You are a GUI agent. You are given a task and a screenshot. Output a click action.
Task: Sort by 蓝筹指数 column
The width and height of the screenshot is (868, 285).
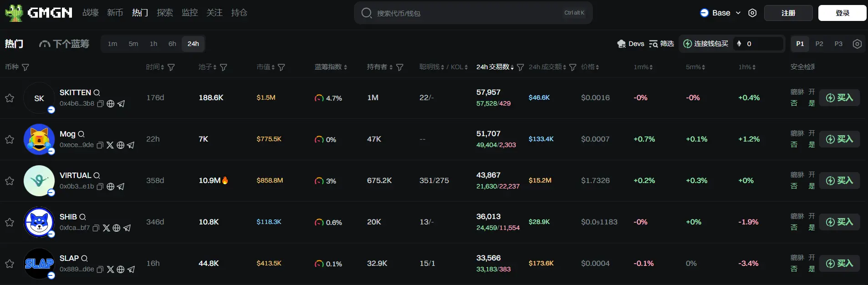331,67
